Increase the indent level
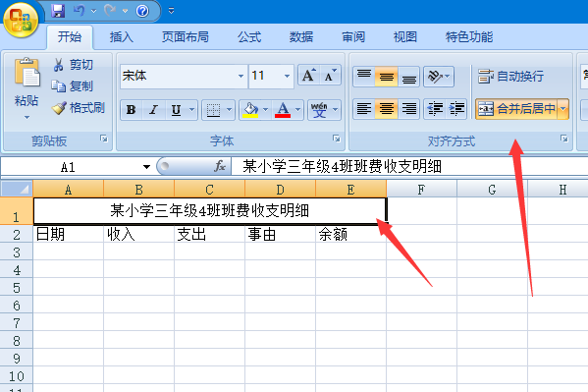This screenshot has height=392, width=588. coord(456,109)
